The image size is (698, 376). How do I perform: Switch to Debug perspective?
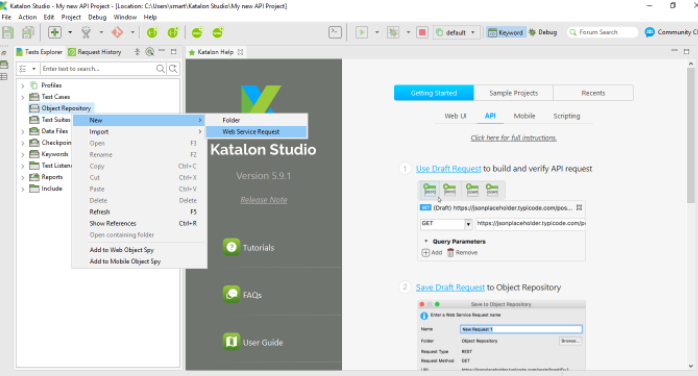click(543, 32)
